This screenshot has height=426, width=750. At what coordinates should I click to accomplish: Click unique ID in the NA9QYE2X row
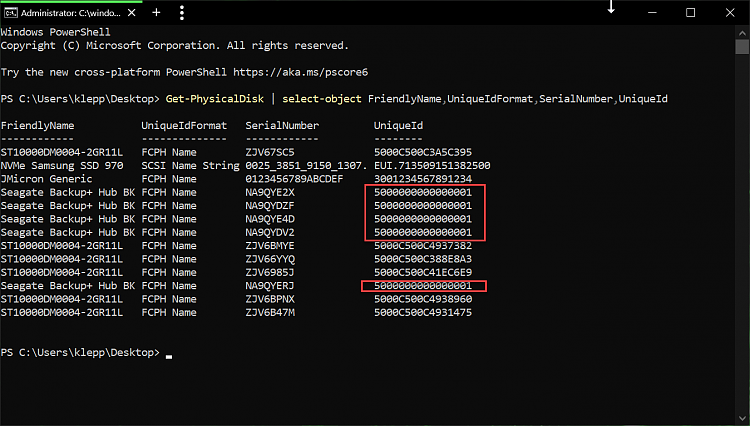coord(423,193)
